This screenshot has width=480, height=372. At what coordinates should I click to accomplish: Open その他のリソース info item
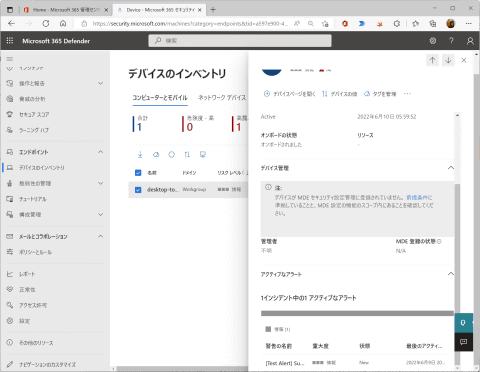[x=36, y=343]
